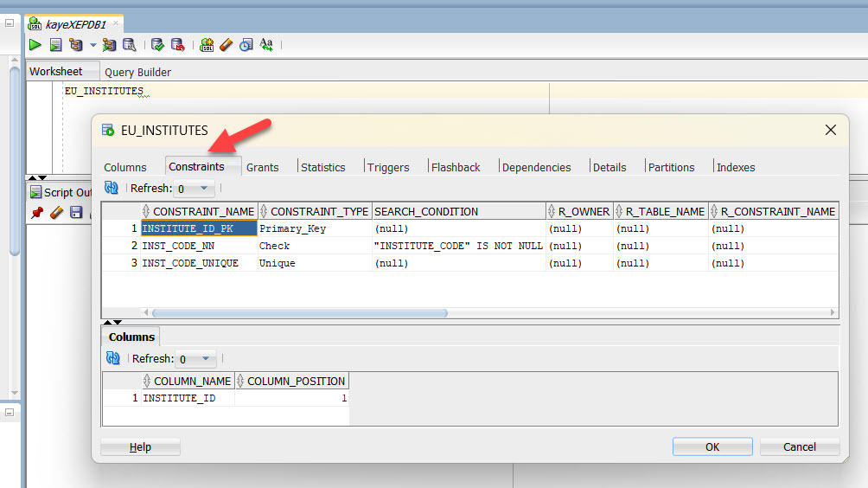This screenshot has height=488, width=868.
Task: Sort by COLUMN_POSITION header
Action: pyautogui.click(x=291, y=381)
